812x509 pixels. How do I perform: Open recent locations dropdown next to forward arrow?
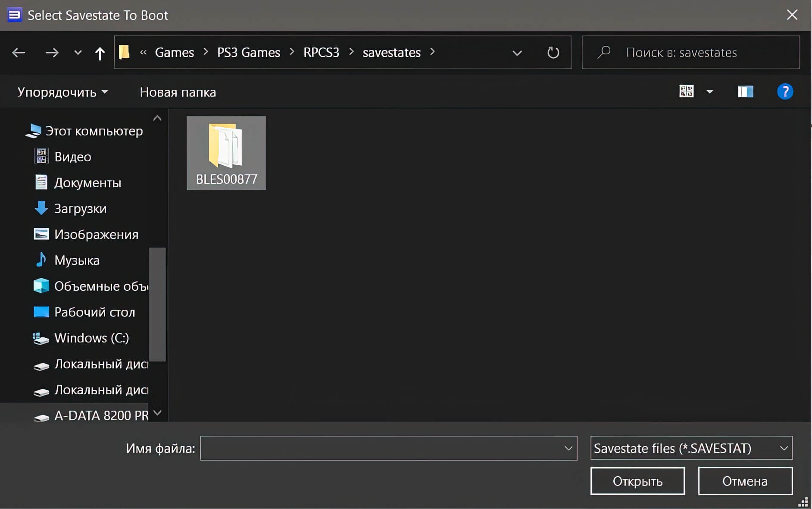[x=77, y=52]
